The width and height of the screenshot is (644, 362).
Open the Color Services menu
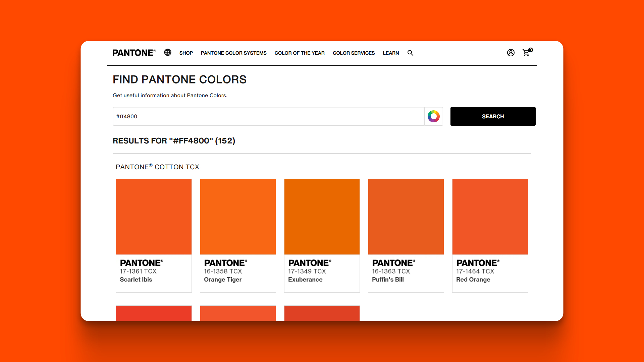pyautogui.click(x=354, y=53)
